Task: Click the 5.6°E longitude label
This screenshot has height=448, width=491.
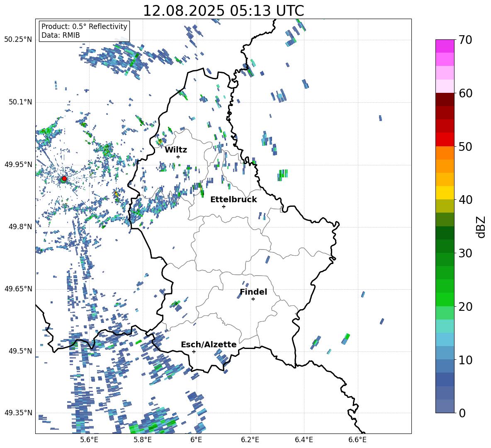Action: coord(89,440)
